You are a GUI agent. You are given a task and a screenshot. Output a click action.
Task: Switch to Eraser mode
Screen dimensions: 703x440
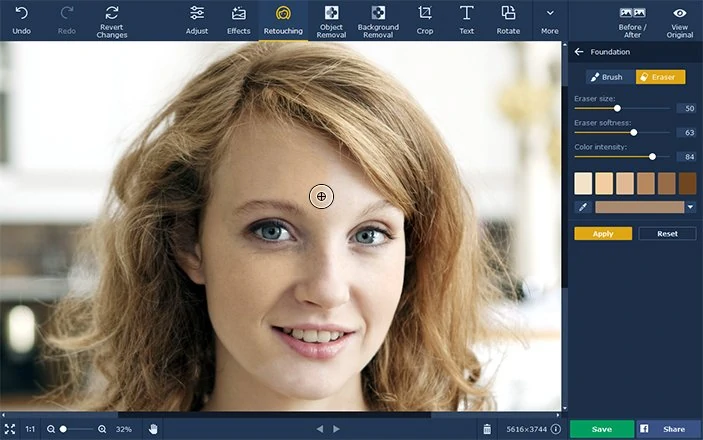(660, 77)
